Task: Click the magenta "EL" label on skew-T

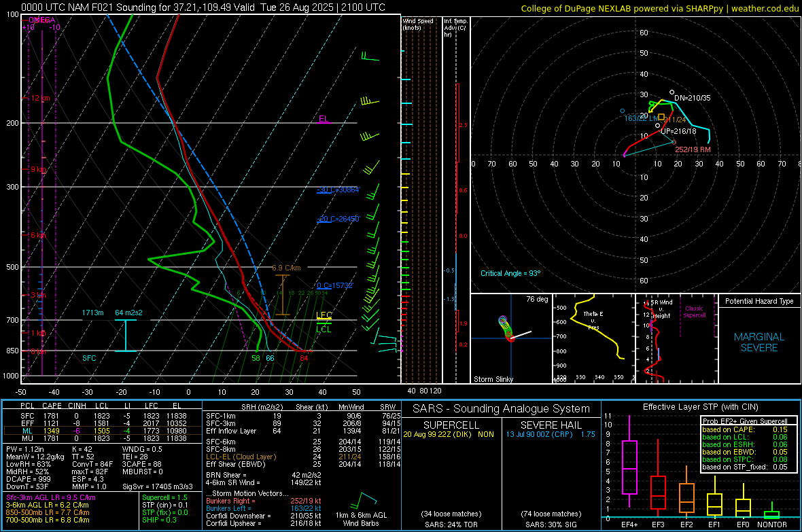Action: pyautogui.click(x=324, y=119)
